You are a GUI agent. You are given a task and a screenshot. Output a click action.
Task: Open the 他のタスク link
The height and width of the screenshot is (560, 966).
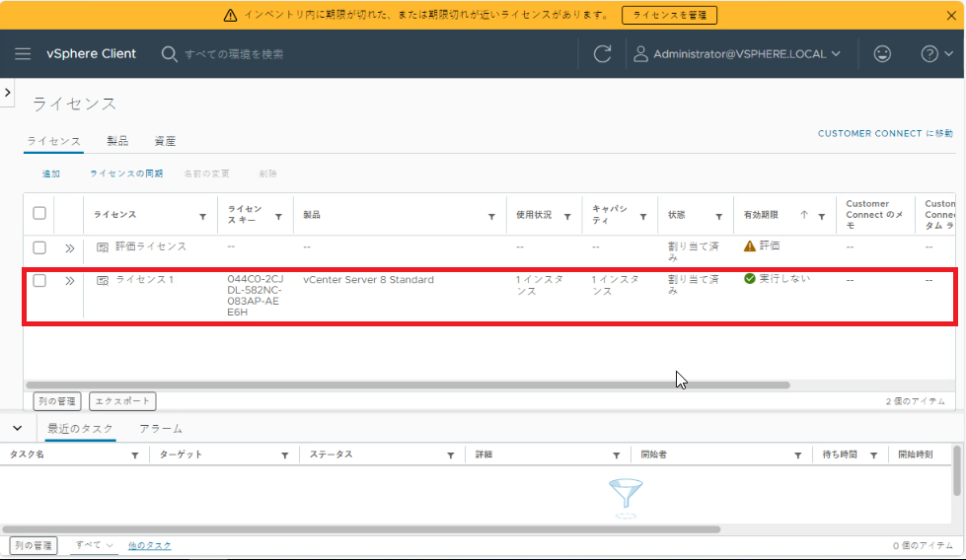click(150, 546)
